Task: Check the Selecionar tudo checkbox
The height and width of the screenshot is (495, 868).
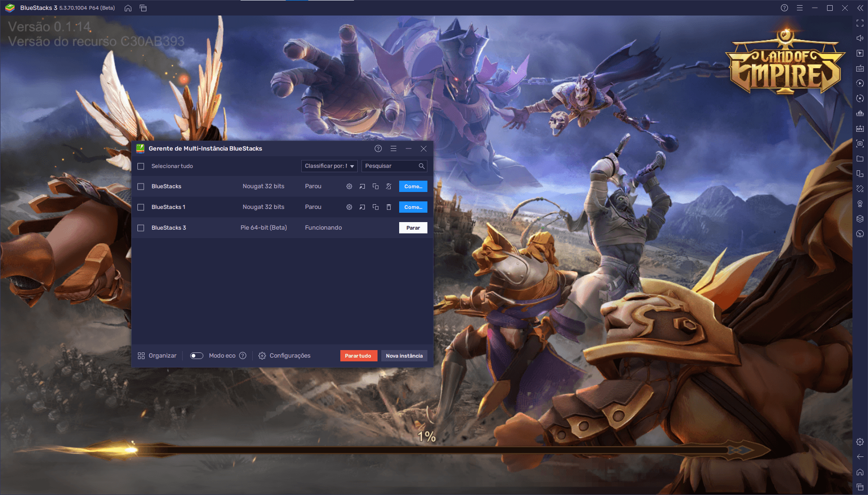Action: 141,166
